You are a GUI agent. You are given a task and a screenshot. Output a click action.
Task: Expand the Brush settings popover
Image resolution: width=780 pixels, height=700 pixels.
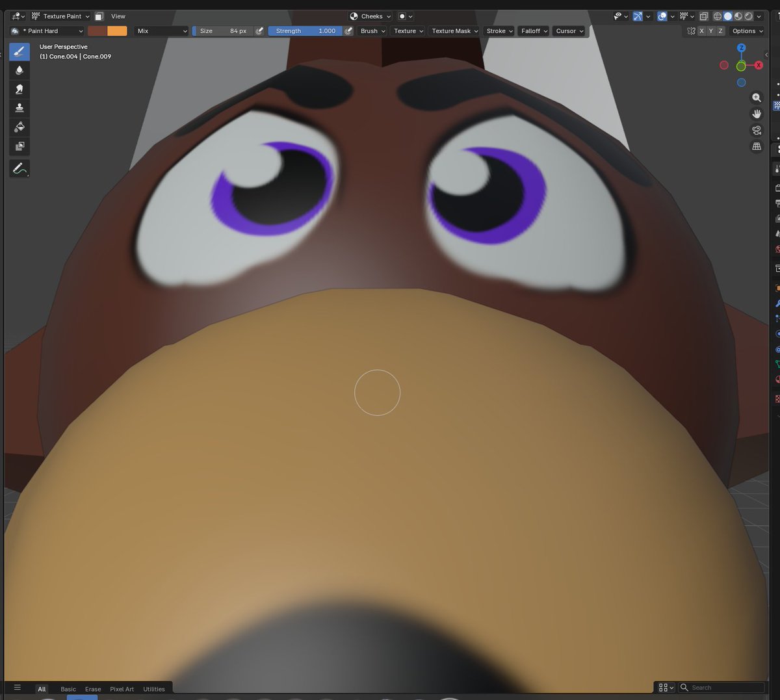(373, 31)
